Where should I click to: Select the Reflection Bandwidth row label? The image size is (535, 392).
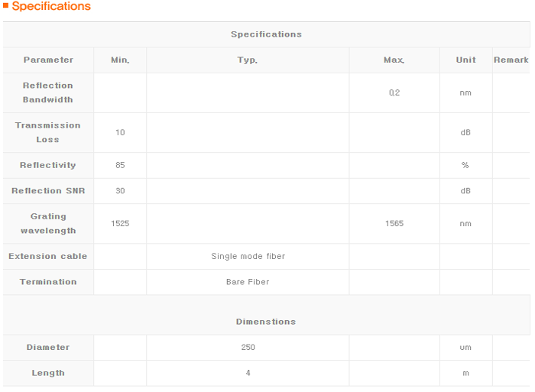[48, 92]
